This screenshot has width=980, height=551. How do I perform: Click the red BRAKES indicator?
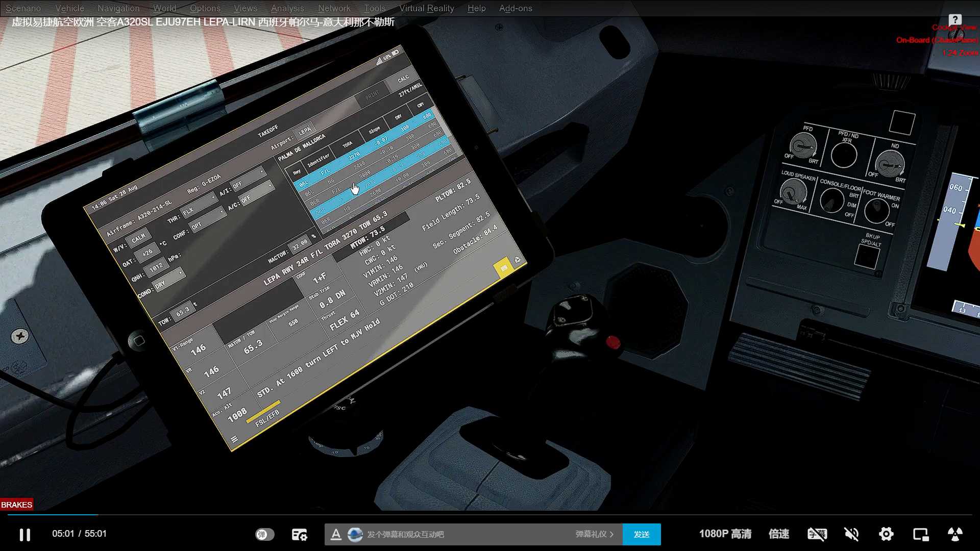pyautogui.click(x=16, y=505)
